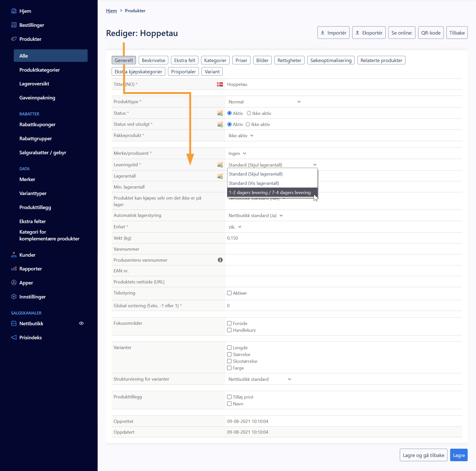Check the Størrelse variant checkbox

pos(229,354)
